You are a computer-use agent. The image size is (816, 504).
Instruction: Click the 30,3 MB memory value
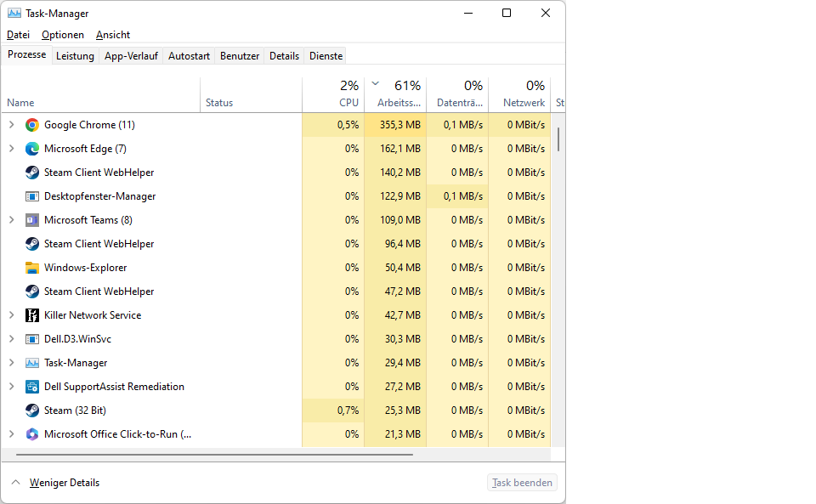[x=403, y=339]
